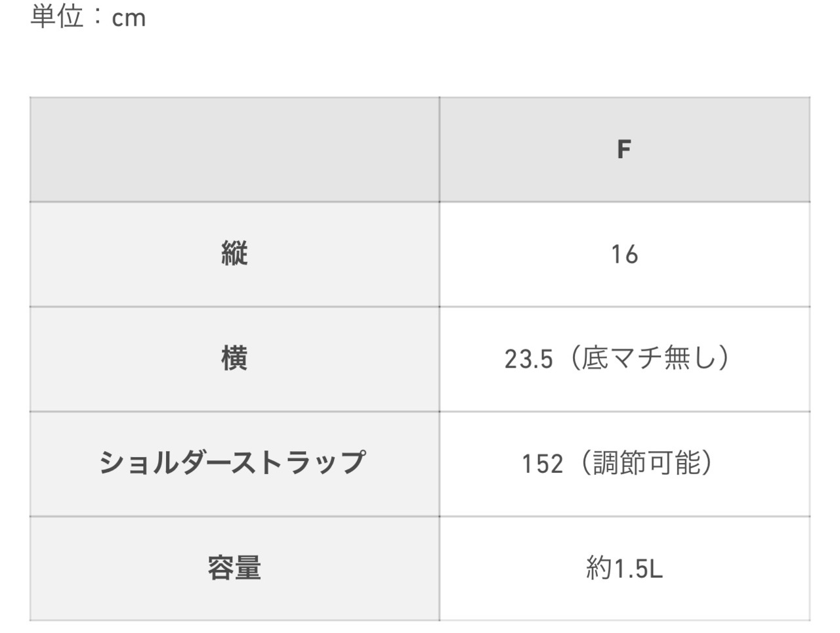
Task: Select the "縦" row label
Action: click(234, 253)
